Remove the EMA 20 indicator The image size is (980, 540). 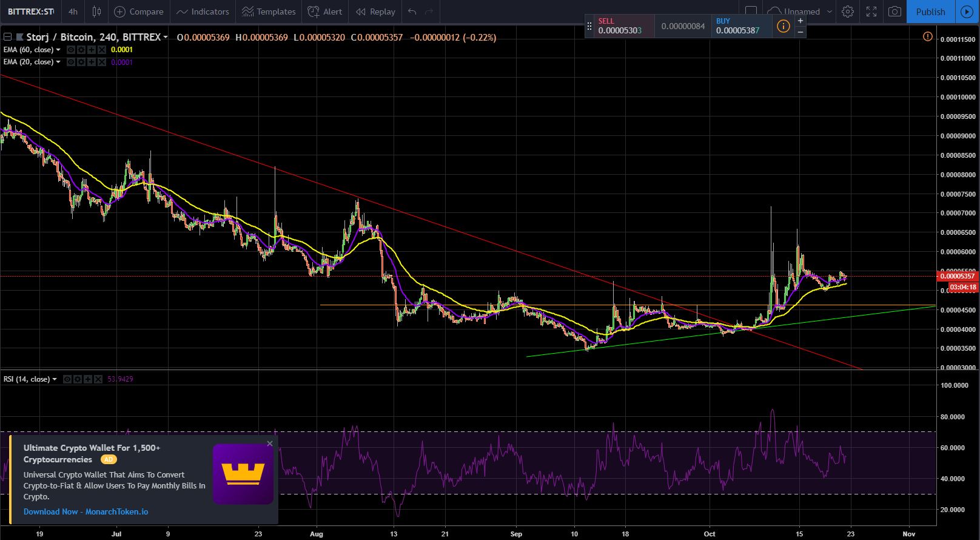pos(101,62)
